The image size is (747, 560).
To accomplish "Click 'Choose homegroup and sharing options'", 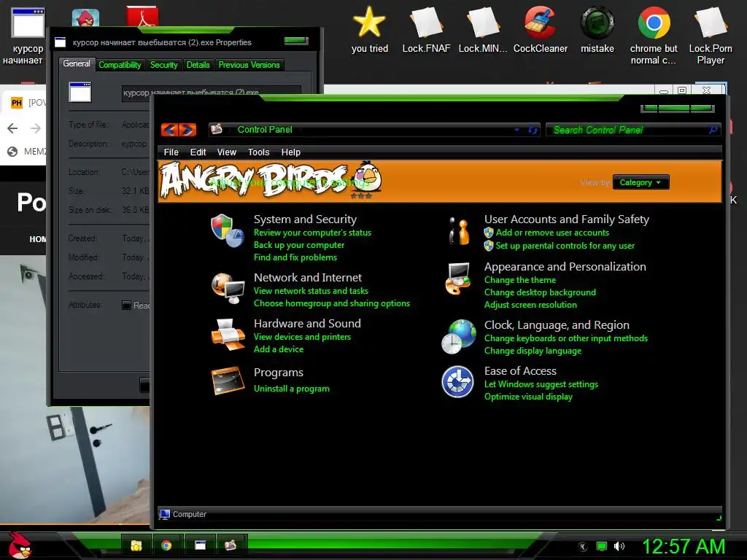I will pyautogui.click(x=332, y=303).
